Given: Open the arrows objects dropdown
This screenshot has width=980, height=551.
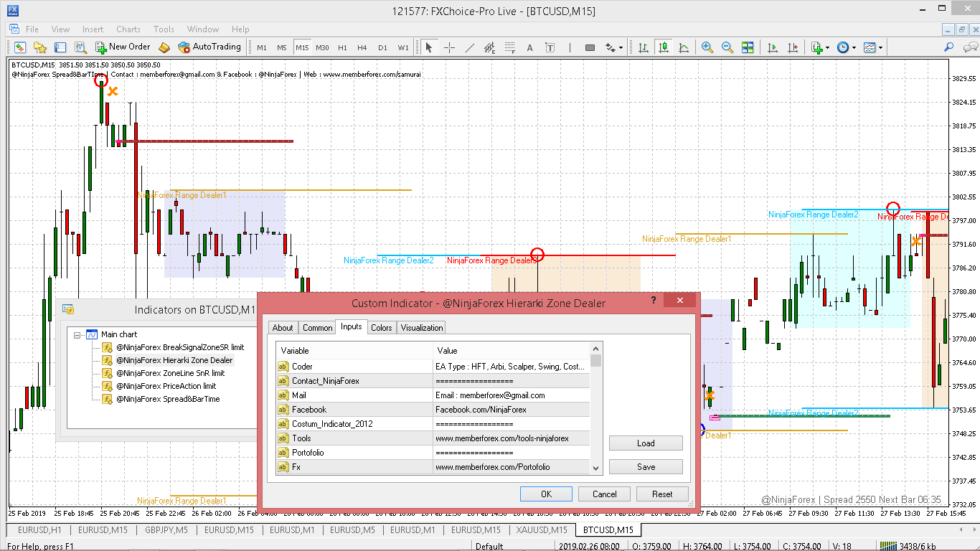Looking at the screenshot, I should [x=614, y=47].
